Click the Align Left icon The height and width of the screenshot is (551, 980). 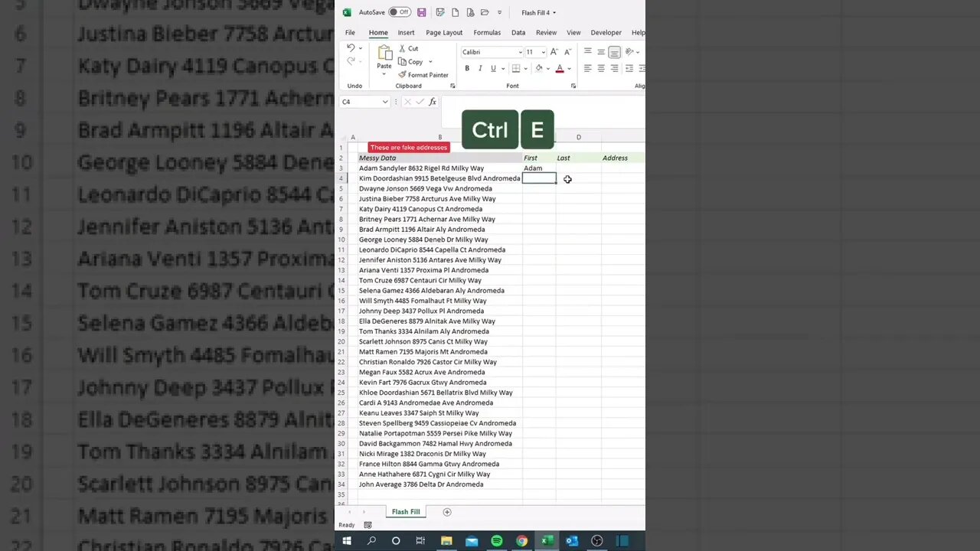pos(588,68)
